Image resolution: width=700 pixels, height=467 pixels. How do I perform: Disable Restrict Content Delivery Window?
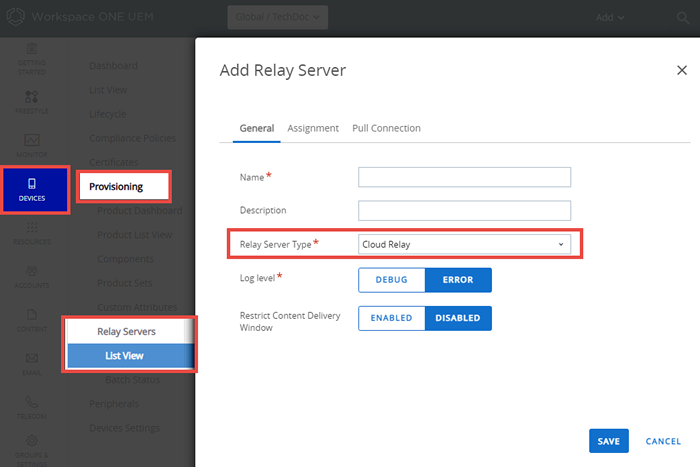click(x=458, y=318)
